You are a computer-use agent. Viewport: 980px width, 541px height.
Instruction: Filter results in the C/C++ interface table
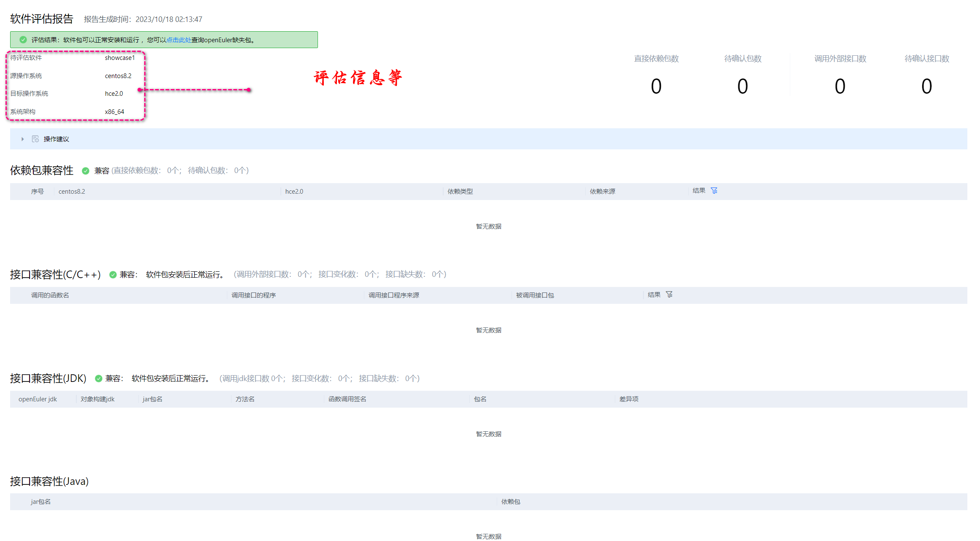coord(669,295)
